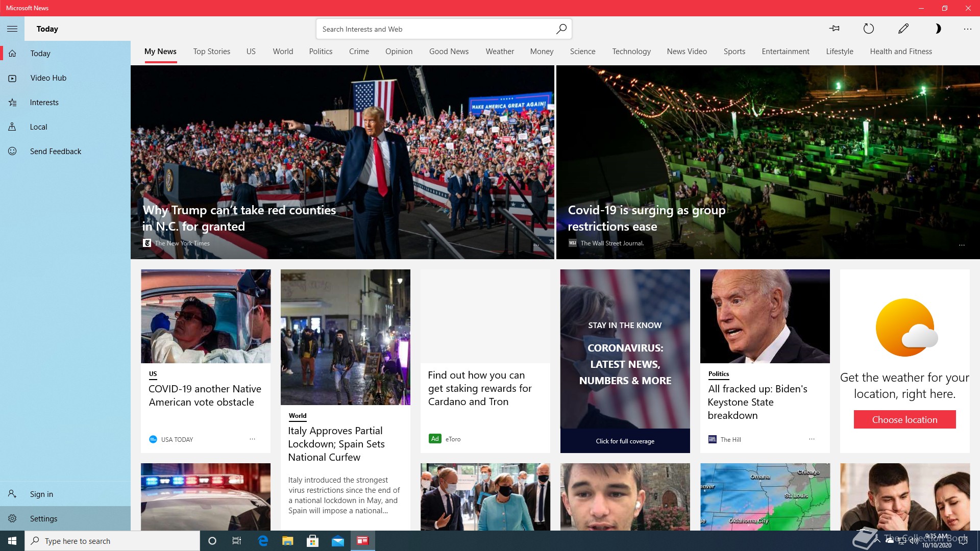Open Settings gear in sidebar
980x551 pixels.
pos(65,518)
